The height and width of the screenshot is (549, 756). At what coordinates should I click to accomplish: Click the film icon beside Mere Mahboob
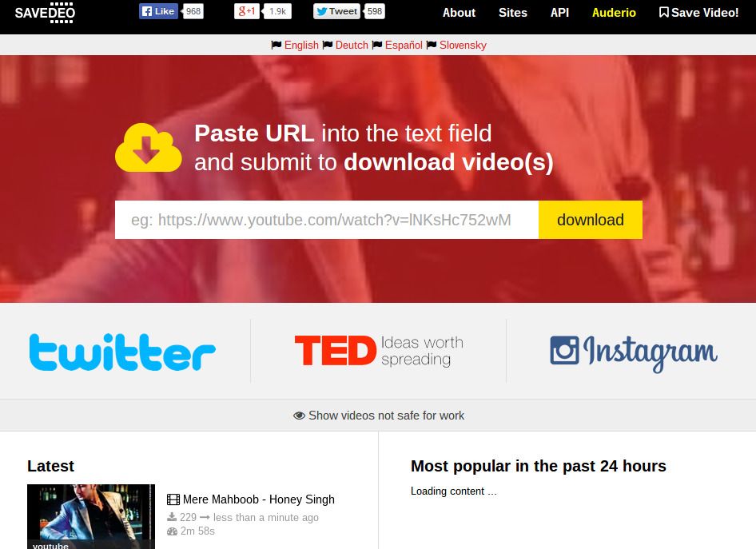(x=173, y=499)
